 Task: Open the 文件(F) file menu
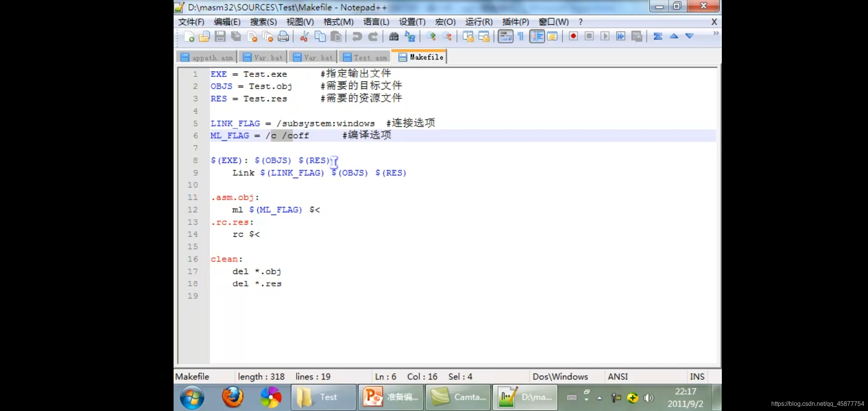tap(191, 22)
